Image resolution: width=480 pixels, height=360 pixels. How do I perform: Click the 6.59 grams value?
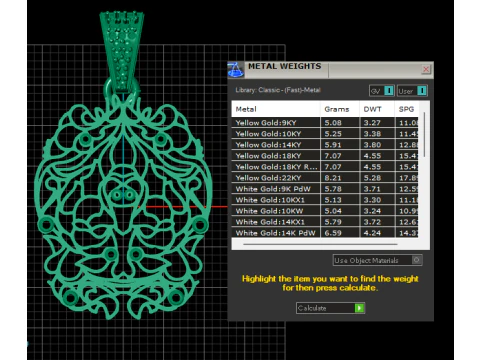(x=333, y=233)
